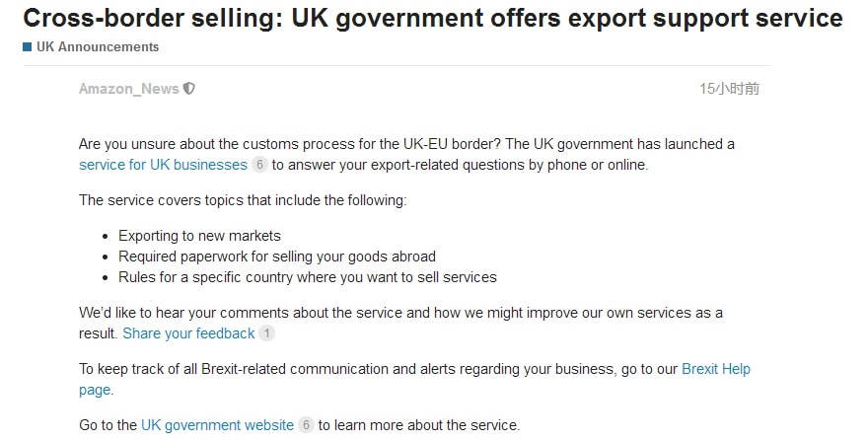Go to the UK Announcements category
This screenshot has width=868, height=441.
coord(97,46)
